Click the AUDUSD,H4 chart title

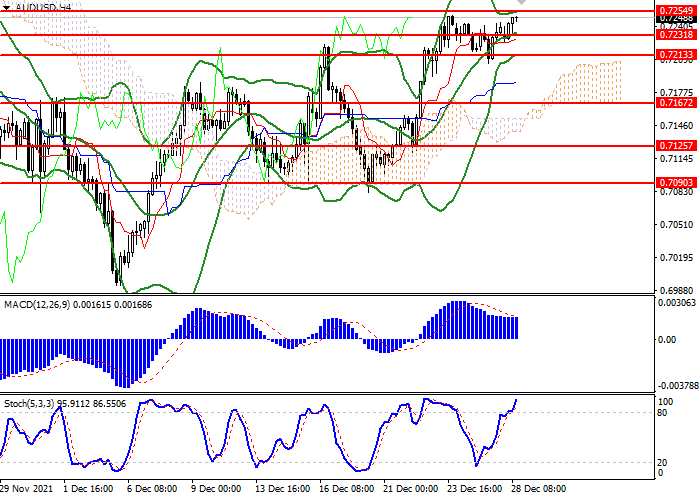click(x=43, y=8)
